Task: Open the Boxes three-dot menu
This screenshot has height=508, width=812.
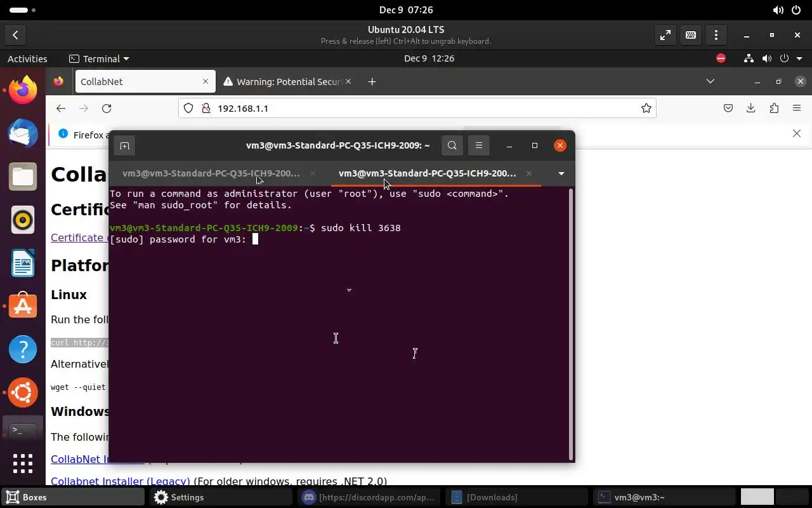Action: 716,36
